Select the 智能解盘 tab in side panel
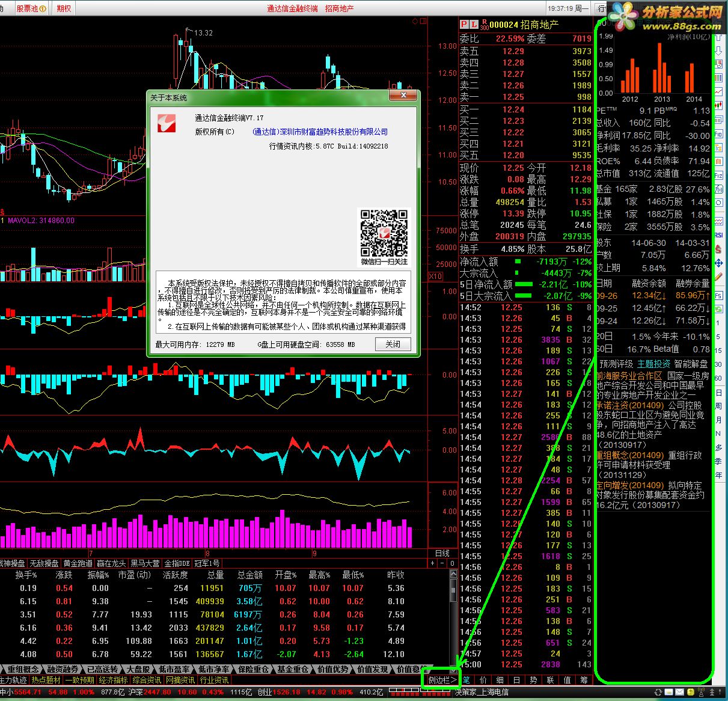The height and width of the screenshot is (701, 728). 691,364
